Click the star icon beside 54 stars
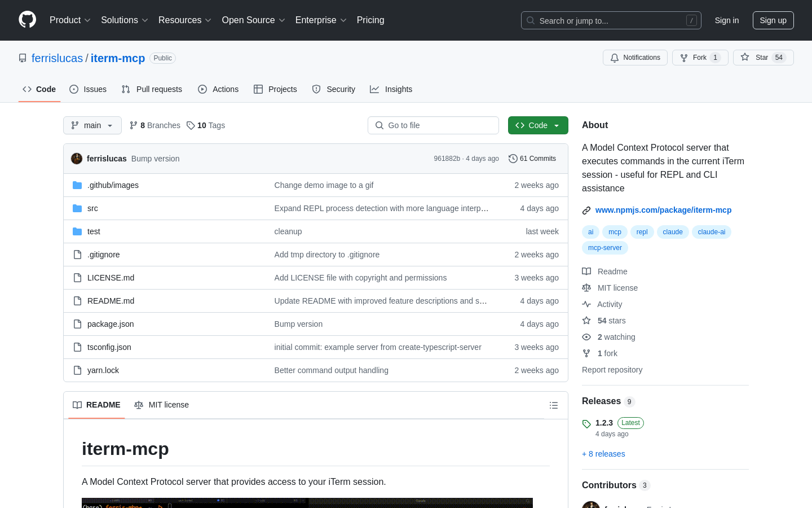The image size is (812, 508). tap(586, 321)
